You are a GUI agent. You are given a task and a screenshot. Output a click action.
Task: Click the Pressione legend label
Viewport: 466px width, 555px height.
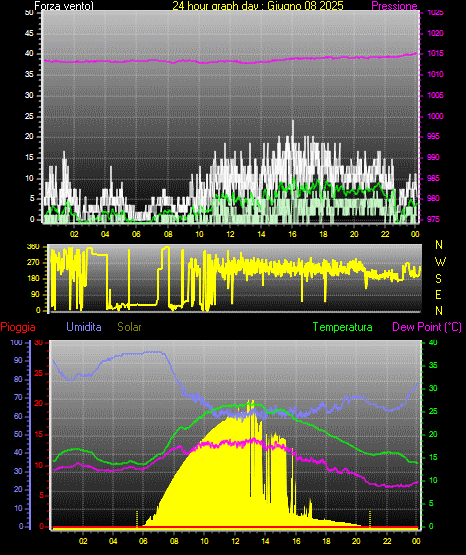[x=394, y=6]
